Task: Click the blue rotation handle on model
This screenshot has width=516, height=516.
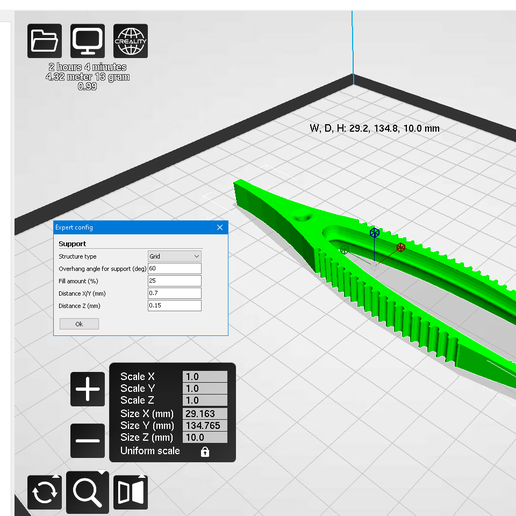Action: pyautogui.click(x=375, y=232)
